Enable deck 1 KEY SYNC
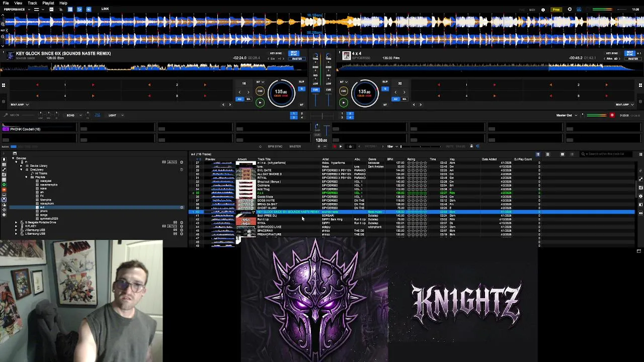The width and height of the screenshot is (644, 362). coord(276,53)
